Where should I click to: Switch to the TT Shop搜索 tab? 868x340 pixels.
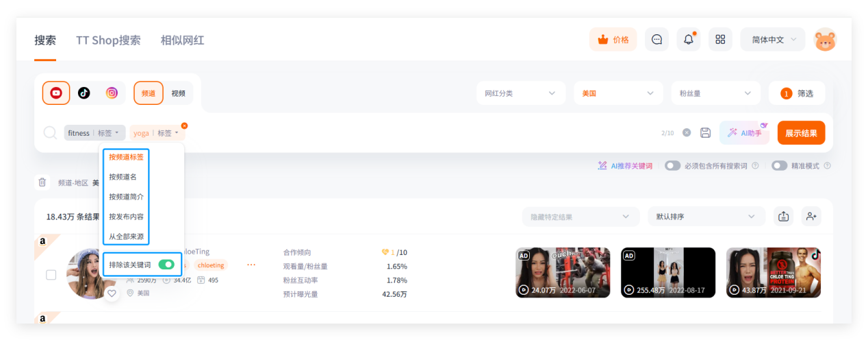point(108,40)
